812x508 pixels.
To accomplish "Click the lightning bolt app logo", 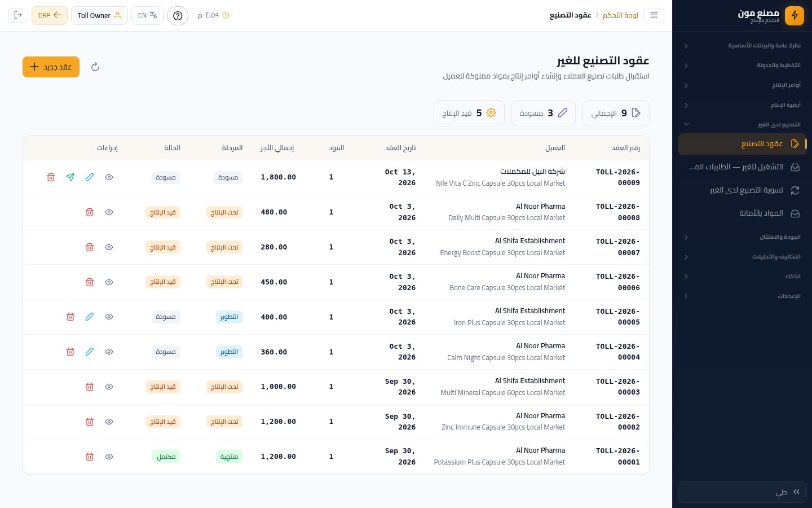I will coord(795,15).
